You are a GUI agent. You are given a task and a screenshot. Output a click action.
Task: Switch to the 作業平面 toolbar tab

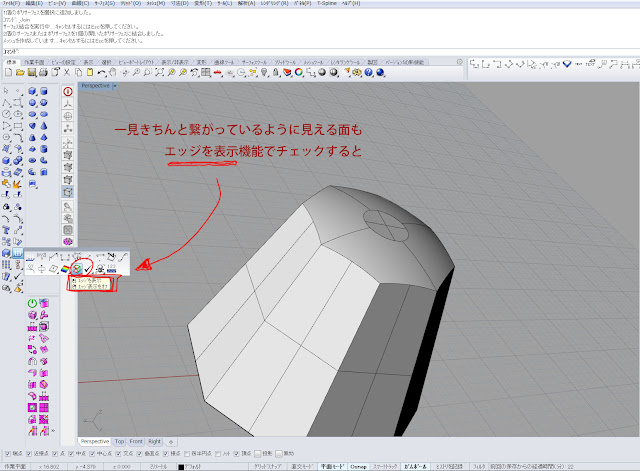pos(33,62)
